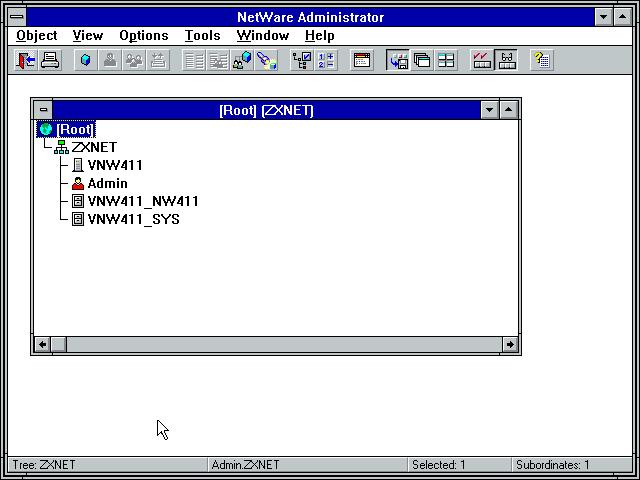
Task: Click the Help question mark icon
Action: (542, 60)
